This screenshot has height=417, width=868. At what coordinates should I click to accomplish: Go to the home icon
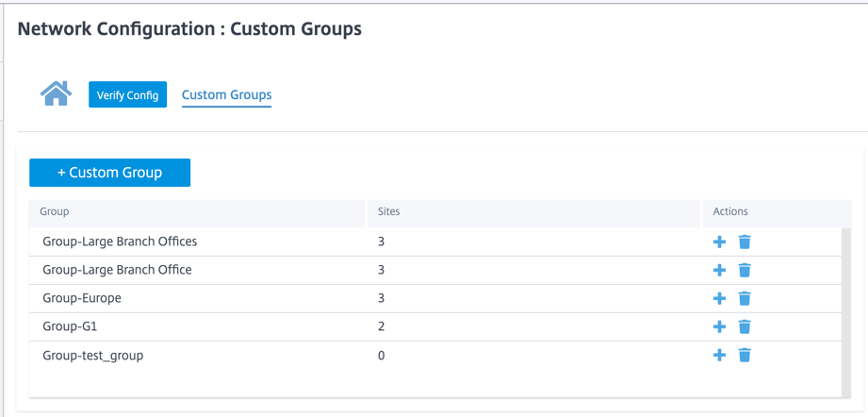[x=56, y=93]
